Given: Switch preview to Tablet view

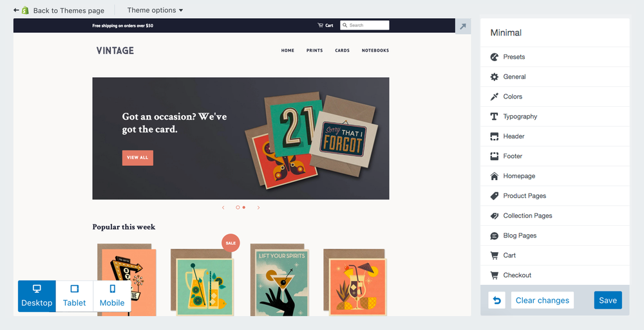Looking at the screenshot, I should [x=74, y=296].
